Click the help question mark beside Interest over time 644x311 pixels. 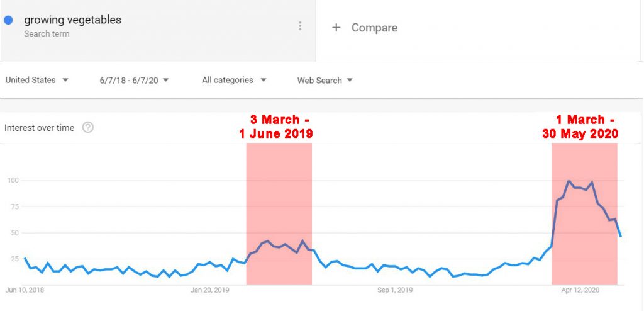pyautogui.click(x=88, y=128)
